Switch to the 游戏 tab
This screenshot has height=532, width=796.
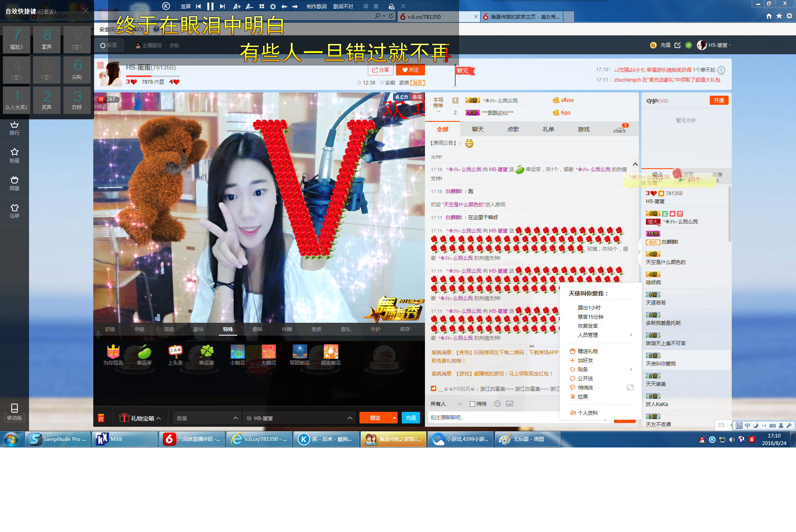[x=583, y=129]
